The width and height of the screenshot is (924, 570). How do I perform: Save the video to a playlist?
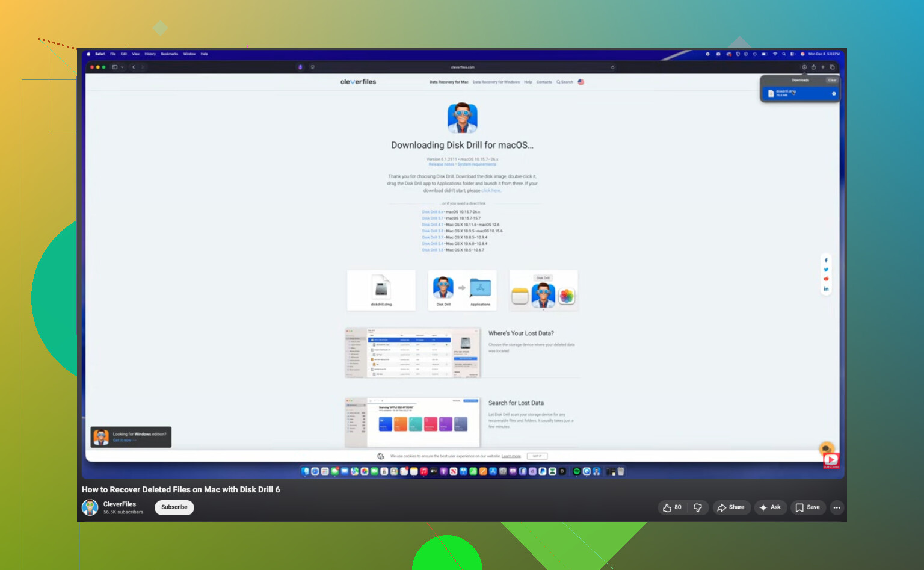tap(807, 507)
